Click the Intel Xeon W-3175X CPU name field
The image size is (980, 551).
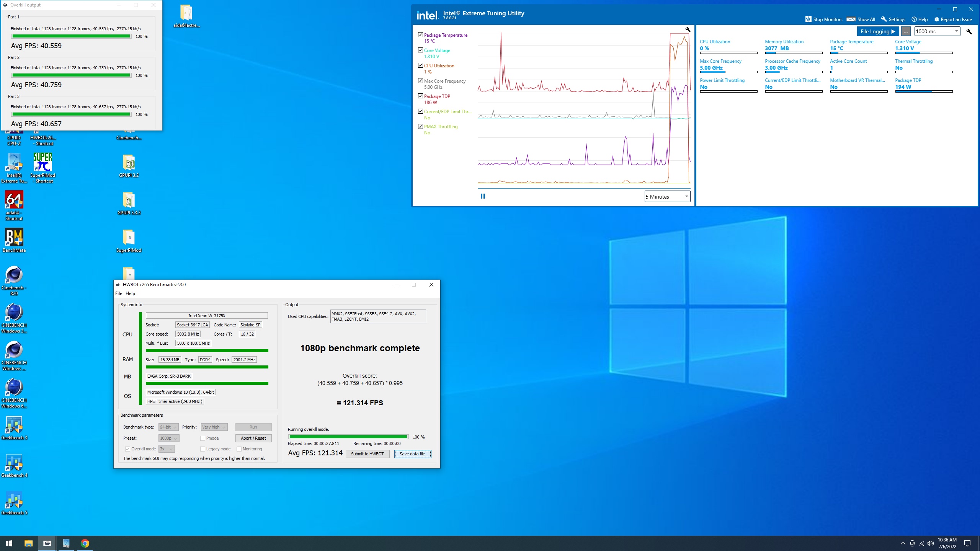pyautogui.click(x=207, y=316)
